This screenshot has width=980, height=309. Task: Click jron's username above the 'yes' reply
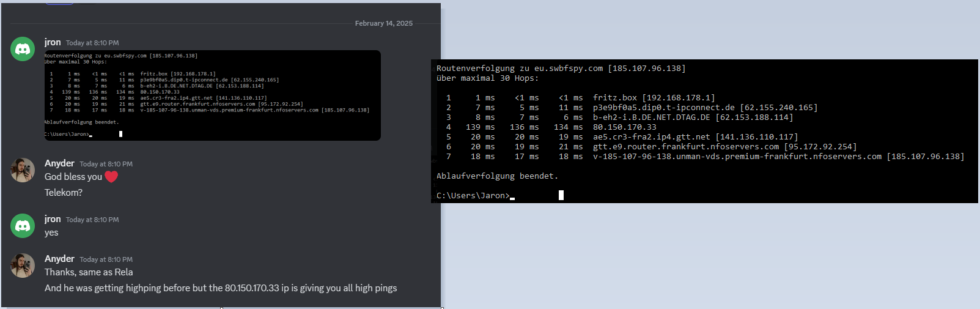[x=53, y=219]
